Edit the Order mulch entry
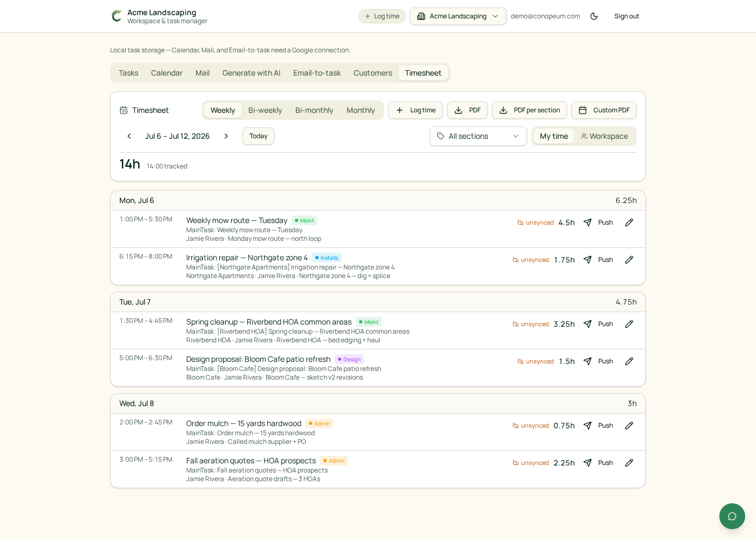This screenshot has width=756, height=540. [629, 426]
